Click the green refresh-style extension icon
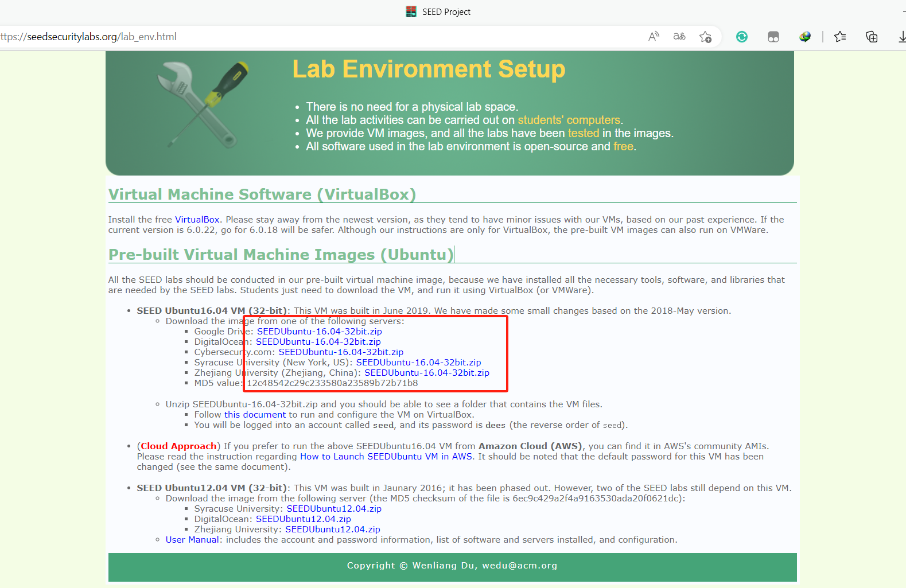The height and width of the screenshot is (588, 906). click(x=742, y=37)
